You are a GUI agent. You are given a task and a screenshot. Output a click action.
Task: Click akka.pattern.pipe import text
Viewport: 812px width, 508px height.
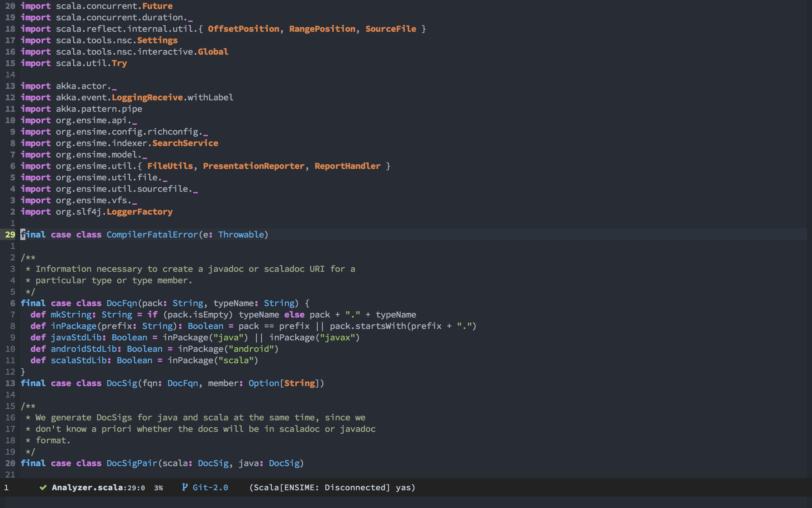(99, 109)
